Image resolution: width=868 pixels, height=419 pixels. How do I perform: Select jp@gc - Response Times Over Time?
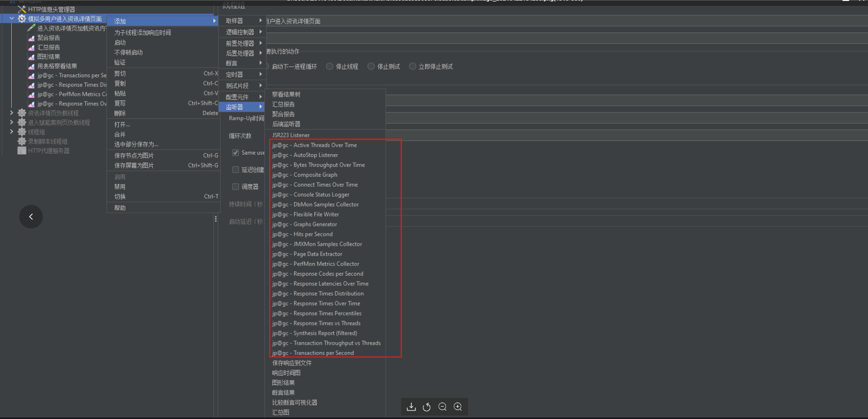[326, 303]
